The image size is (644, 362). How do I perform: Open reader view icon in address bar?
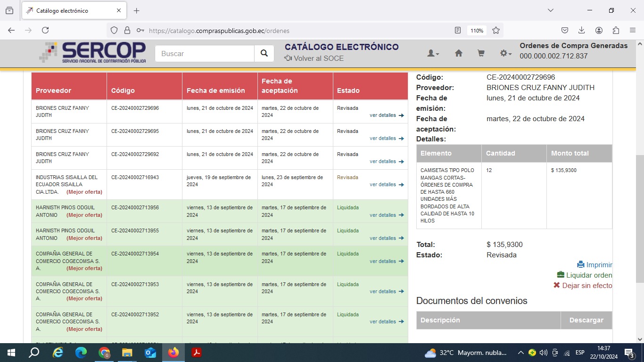pos(458,30)
